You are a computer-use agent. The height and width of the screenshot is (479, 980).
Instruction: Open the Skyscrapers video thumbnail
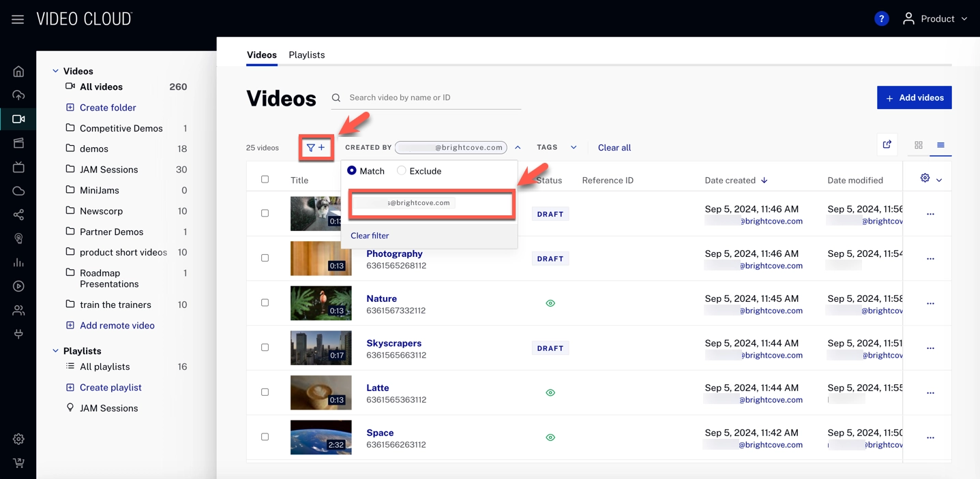pyautogui.click(x=321, y=347)
